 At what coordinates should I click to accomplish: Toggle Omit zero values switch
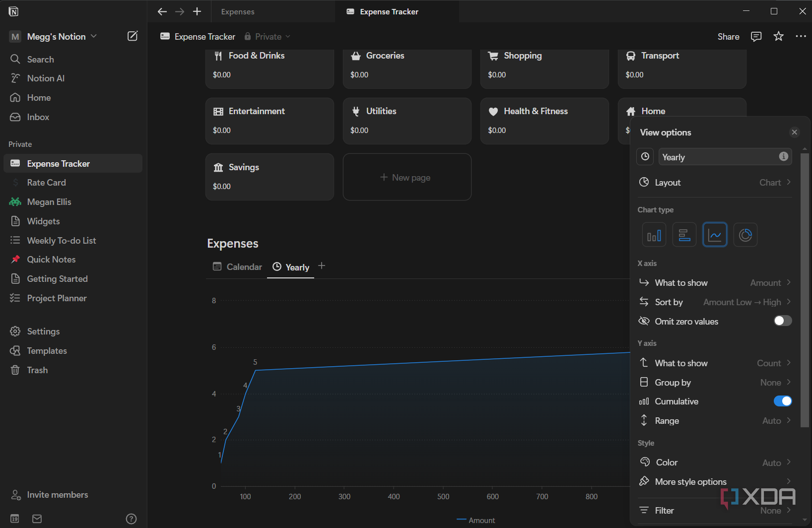[783, 321]
